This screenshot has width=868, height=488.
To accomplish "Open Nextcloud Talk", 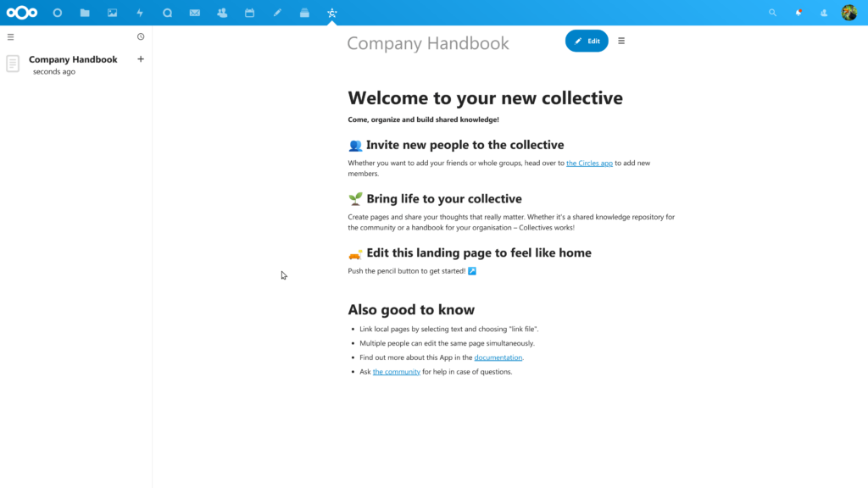I will tap(169, 12).
